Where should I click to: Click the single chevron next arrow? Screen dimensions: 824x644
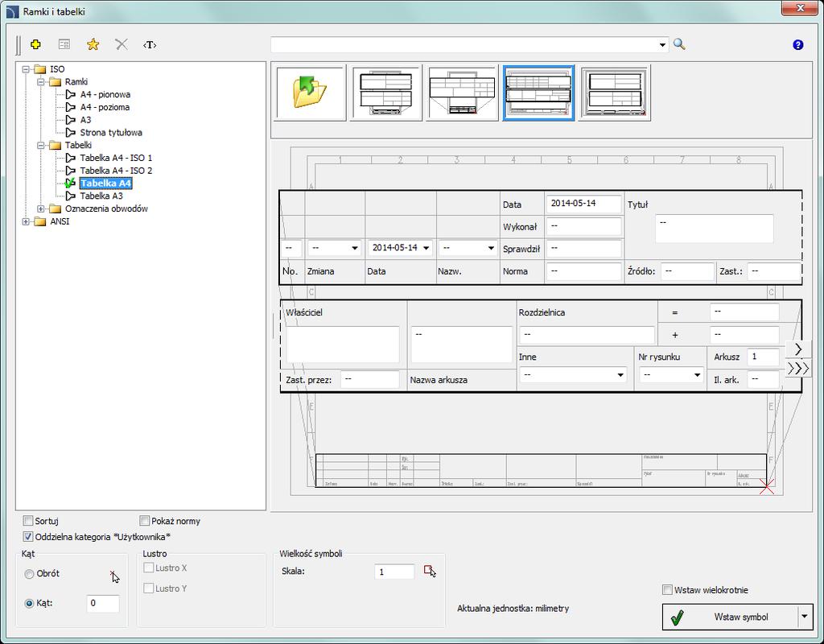[797, 349]
